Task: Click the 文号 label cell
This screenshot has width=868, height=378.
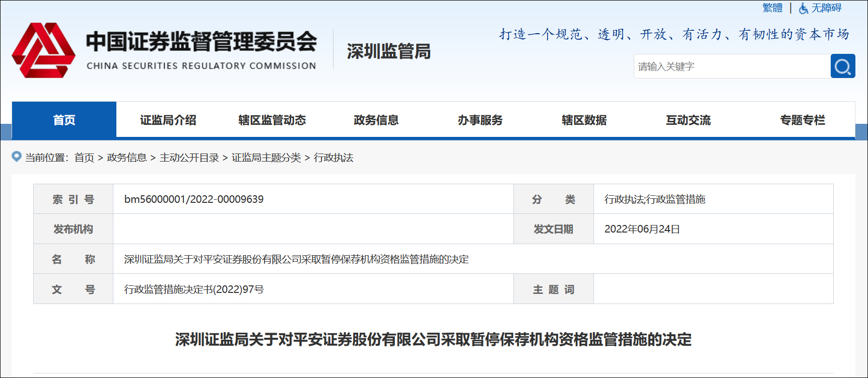Action: pos(74,289)
